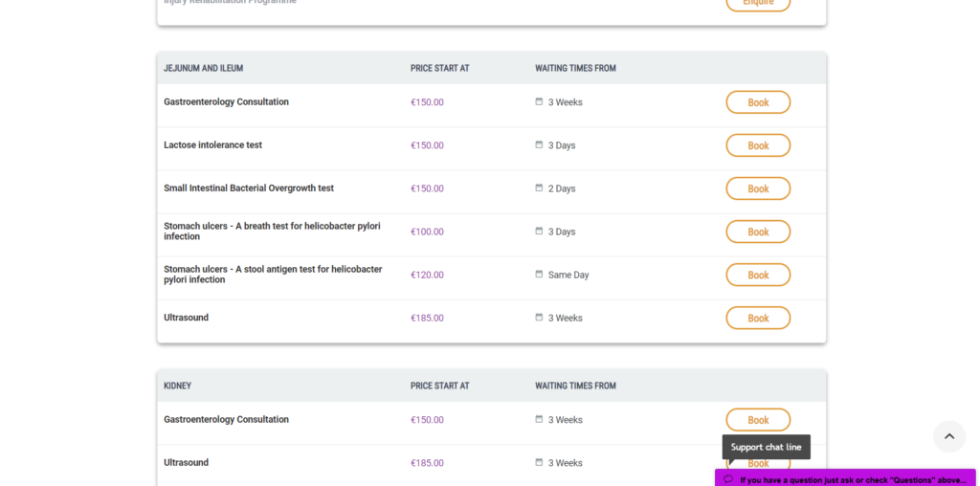Viewport: 980px width, 486px height.
Task: Click the Enquire button at top
Action: point(758,4)
